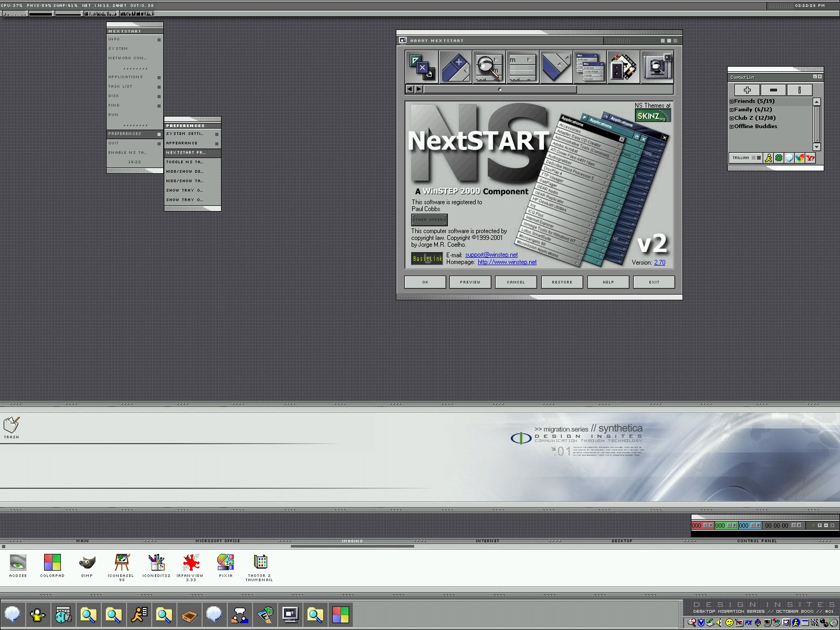Viewport: 840px width, 630px height.
Task: Launch IconEdit32 from the shelf
Action: (x=156, y=566)
